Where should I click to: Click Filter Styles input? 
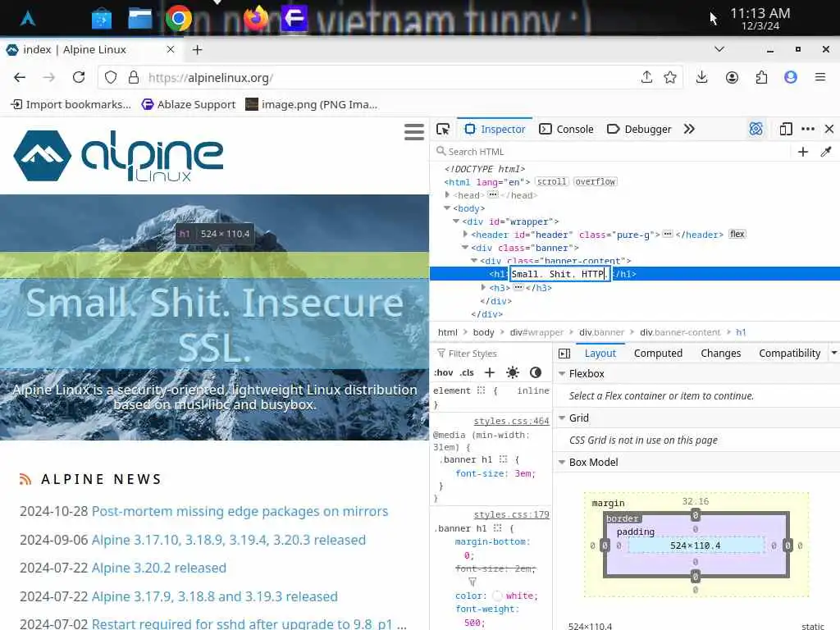(492, 354)
